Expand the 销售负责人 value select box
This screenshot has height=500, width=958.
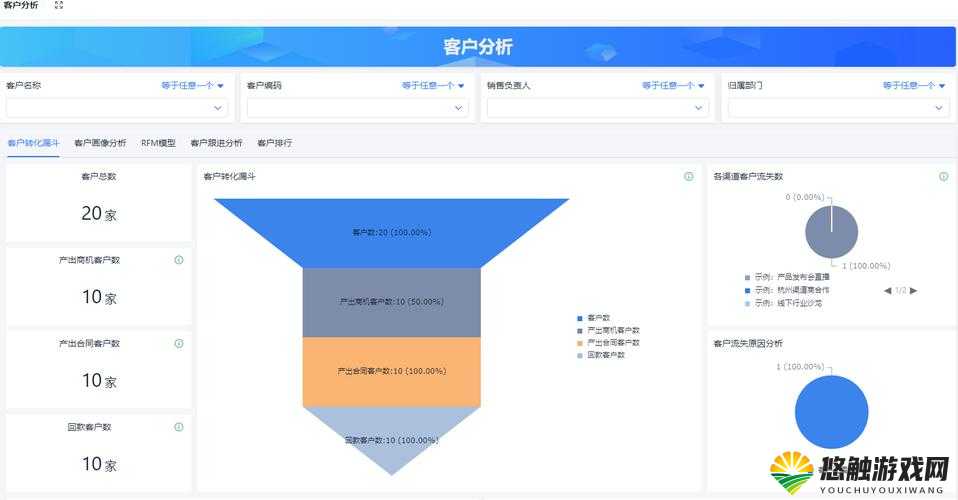[598, 108]
